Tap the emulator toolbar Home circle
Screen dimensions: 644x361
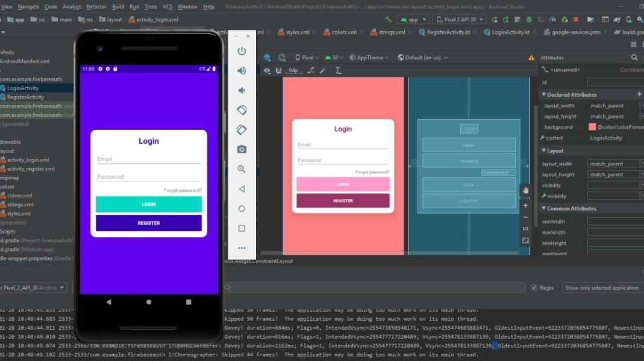(242, 208)
